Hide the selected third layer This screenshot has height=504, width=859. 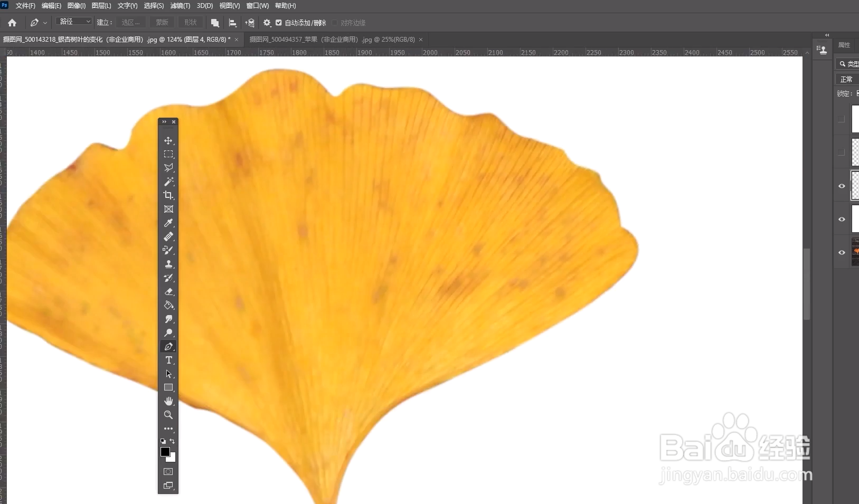click(842, 186)
